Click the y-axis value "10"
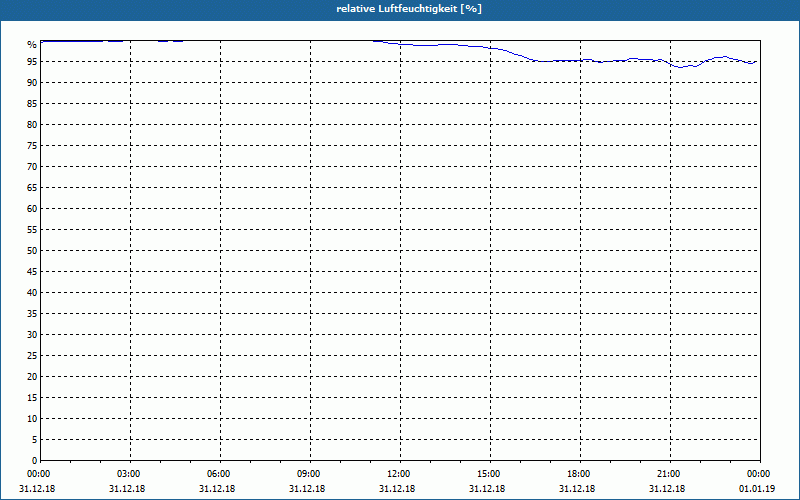Screen dimensions: 800x500 pyautogui.click(x=32, y=419)
